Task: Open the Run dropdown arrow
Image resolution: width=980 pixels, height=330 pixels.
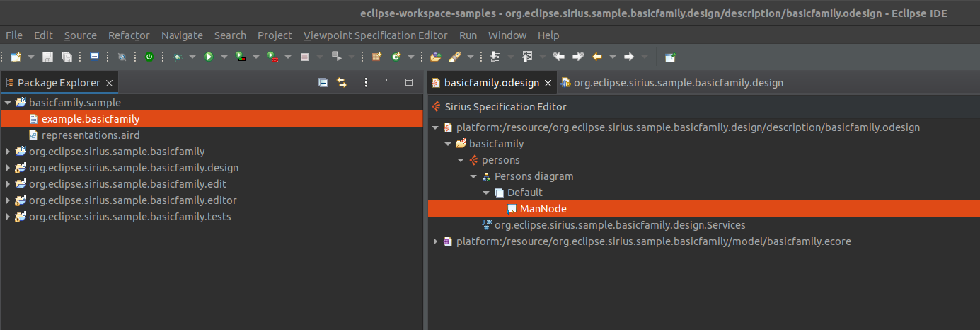Action: click(224, 57)
